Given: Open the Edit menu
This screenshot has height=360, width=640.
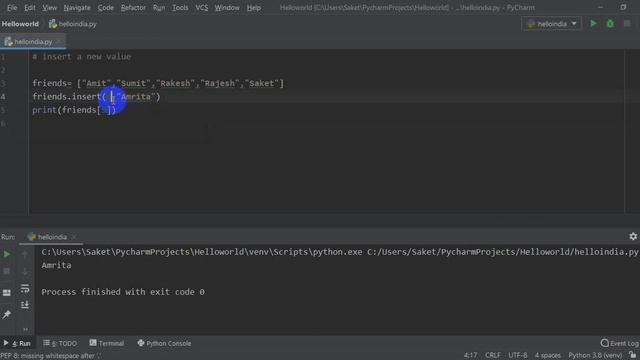Looking at the screenshot, I should tap(29, 8).
